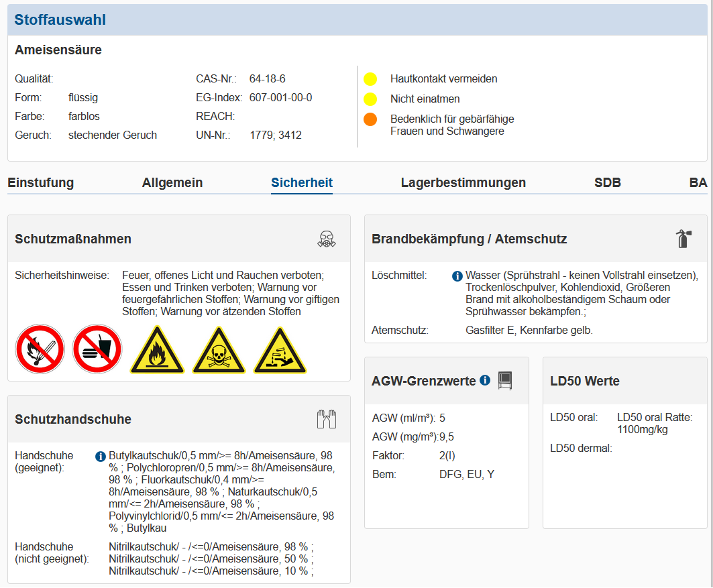
Task: Click the Ameisensäure substance title
Action: tap(58, 50)
